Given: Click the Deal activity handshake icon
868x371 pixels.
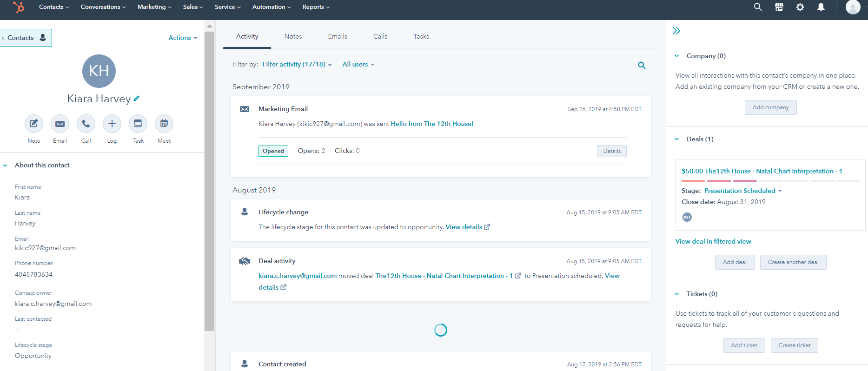Looking at the screenshot, I should (245, 261).
